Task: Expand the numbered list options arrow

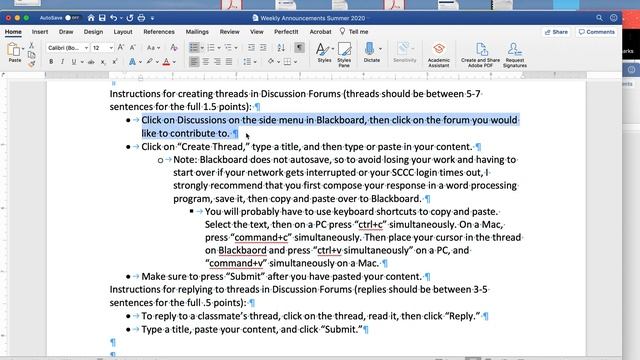Action: click(x=219, y=48)
